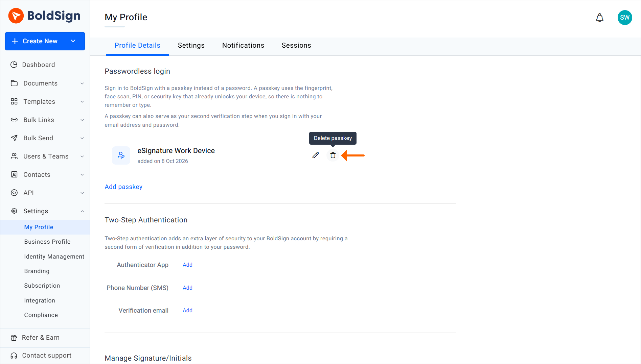Open Identity Management settings

click(x=54, y=257)
